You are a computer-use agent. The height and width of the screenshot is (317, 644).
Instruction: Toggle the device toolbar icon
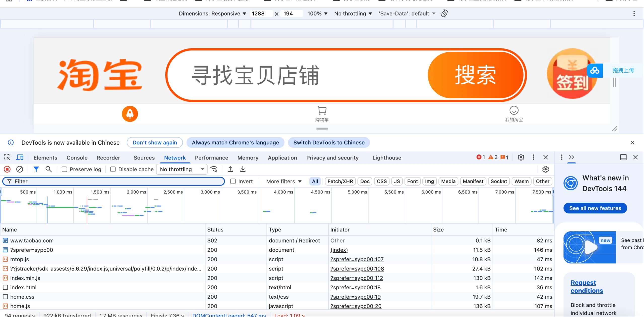20,157
